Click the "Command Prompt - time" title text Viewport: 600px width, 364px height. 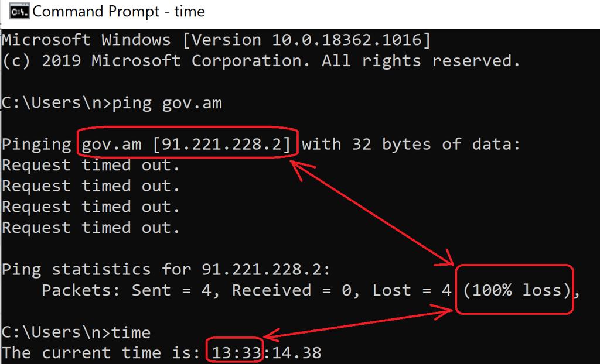coord(118,12)
